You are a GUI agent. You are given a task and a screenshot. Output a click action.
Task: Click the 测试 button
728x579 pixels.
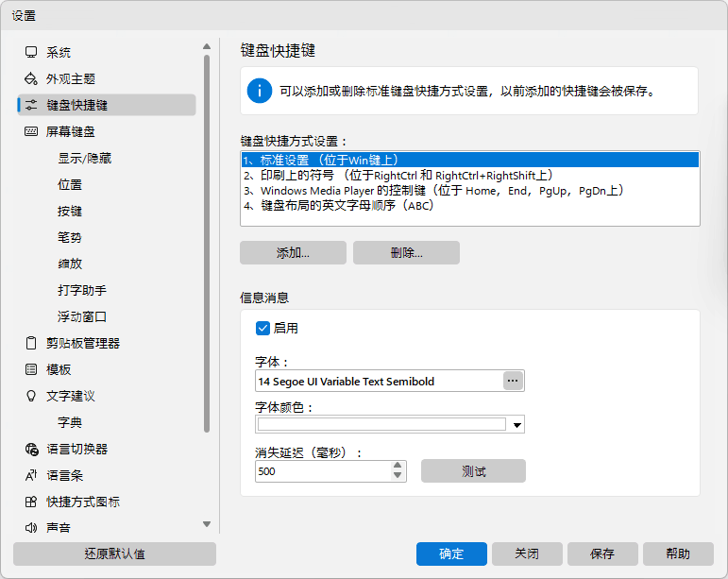pyautogui.click(x=473, y=471)
